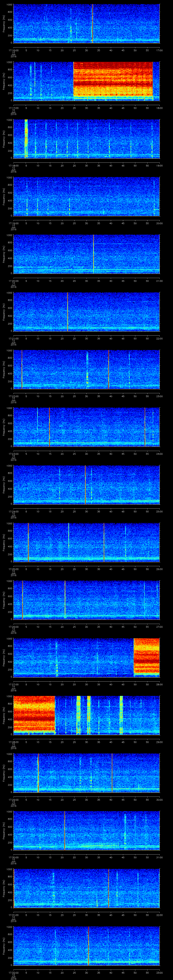This screenshot has height=980, width=173.
Task: Open the spectrogram panel starting at 17:26:00
Action: [x=86, y=600]
